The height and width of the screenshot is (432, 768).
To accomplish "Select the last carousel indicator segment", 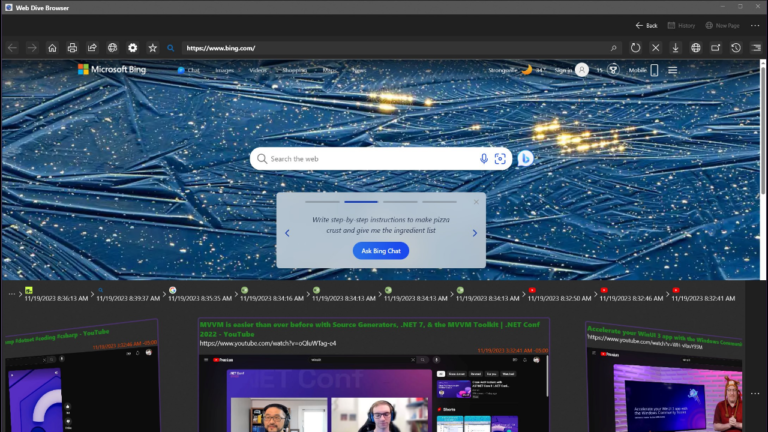I will click(439, 202).
